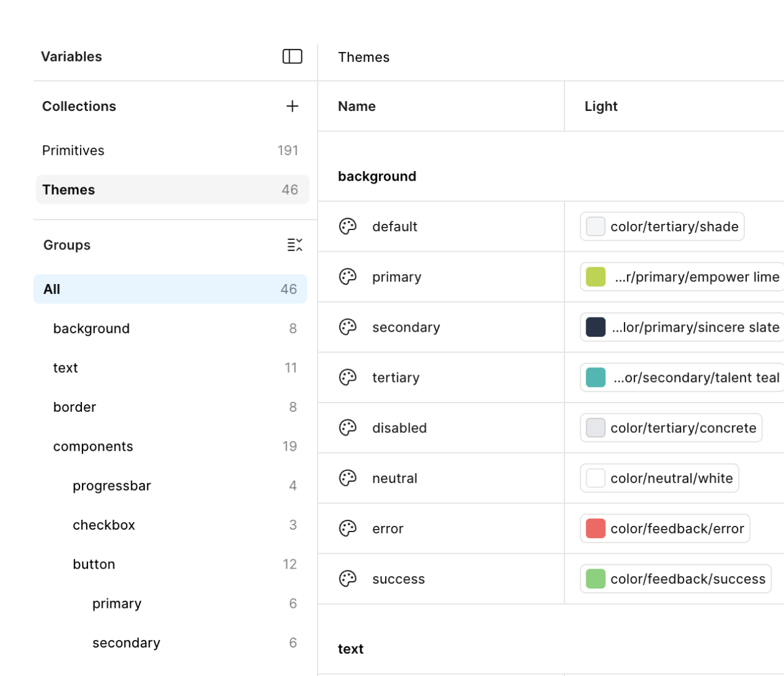Collapse all groups using the Groups icon
Screen dimensions: 784x676
tap(295, 245)
